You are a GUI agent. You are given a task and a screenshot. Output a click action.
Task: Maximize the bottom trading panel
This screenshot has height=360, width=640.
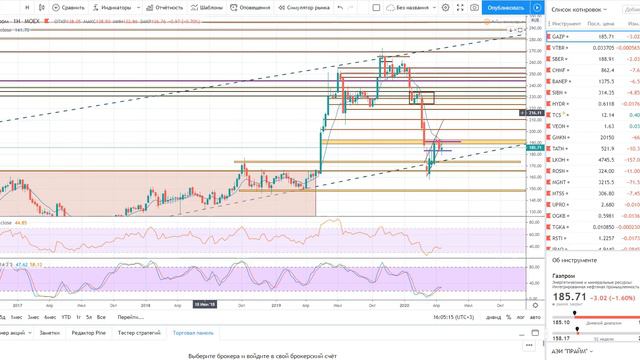tap(535, 333)
